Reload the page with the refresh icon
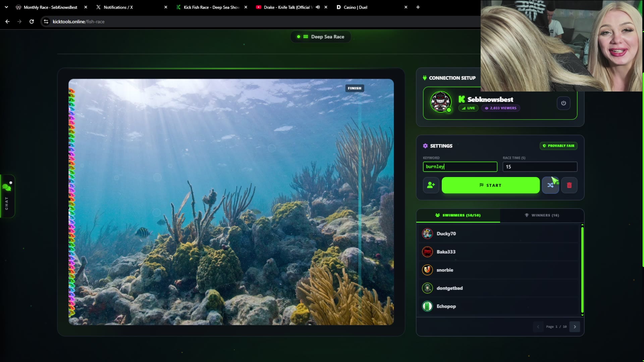644x362 pixels. (x=32, y=21)
